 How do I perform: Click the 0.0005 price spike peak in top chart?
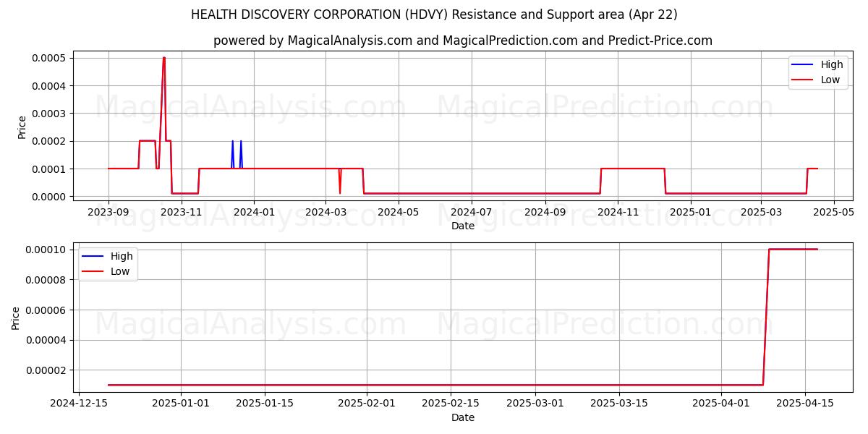click(x=164, y=58)
